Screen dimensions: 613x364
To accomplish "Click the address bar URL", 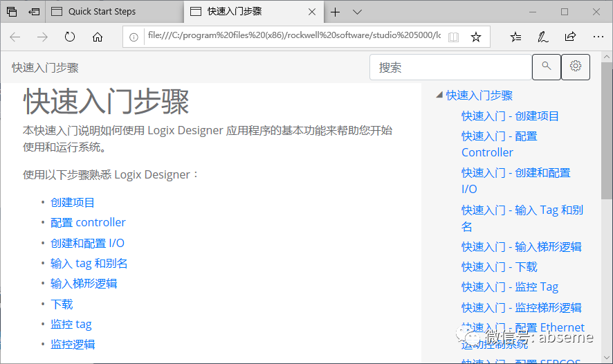I will click(x=294, y=35).
